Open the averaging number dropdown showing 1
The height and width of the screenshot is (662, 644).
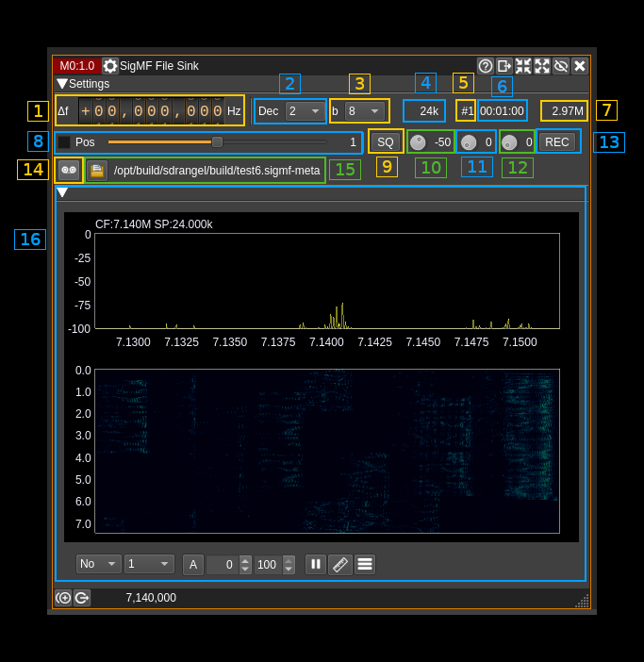click(149, 564)
